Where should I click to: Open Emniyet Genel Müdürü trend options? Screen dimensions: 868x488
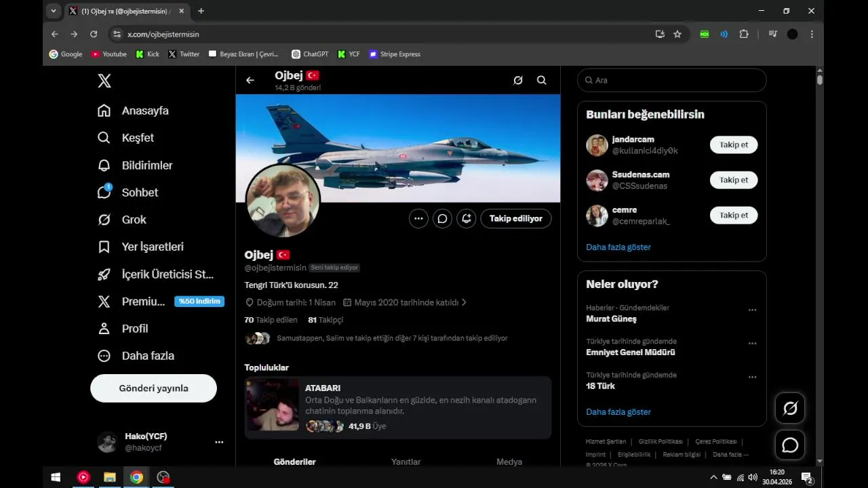pos(752,344)
